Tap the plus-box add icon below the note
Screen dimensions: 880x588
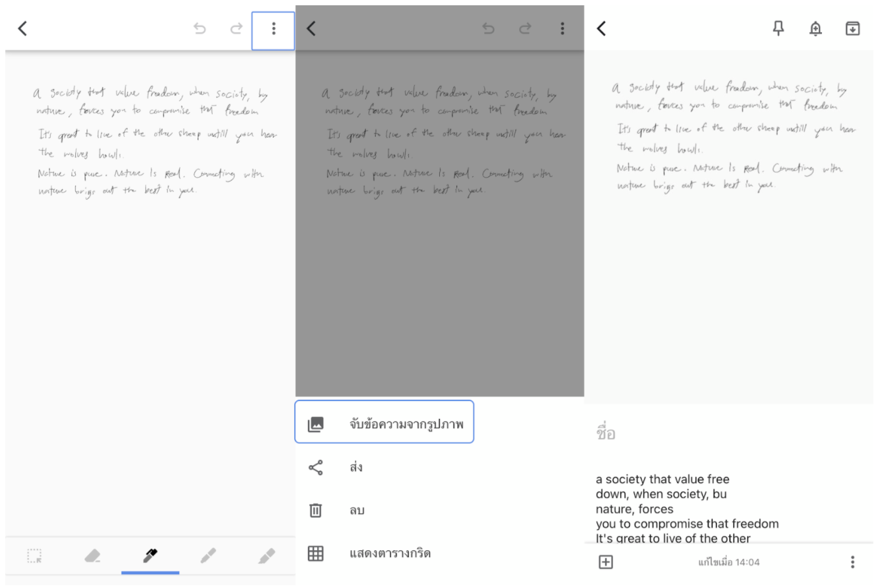click(x=606, y=562)
